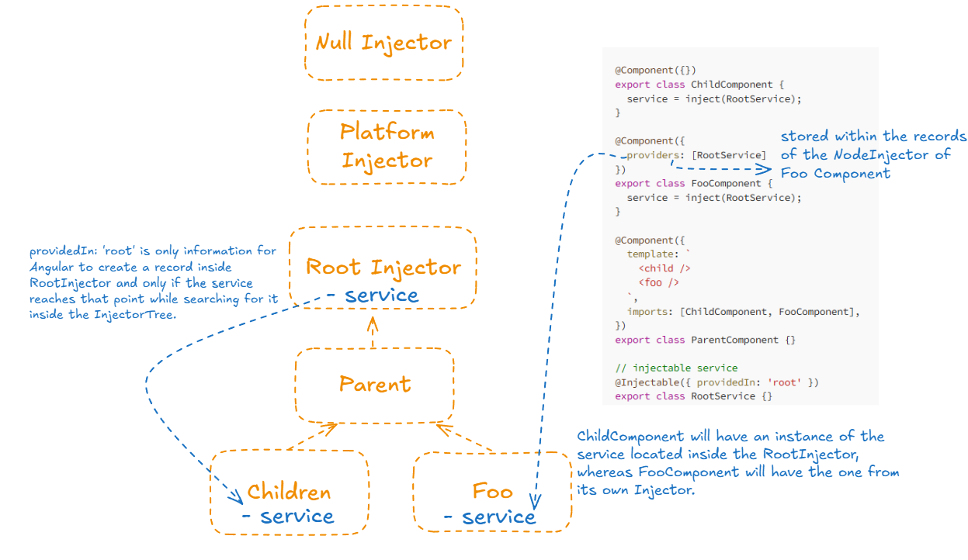Click the @Injectable providedIn 'root' code line

click(716, 382)
